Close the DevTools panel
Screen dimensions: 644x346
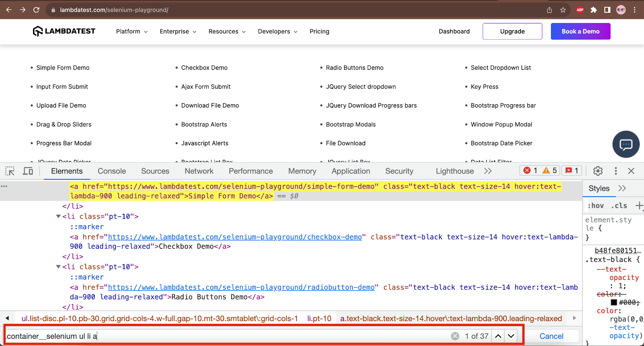click(x=631, y=171)
